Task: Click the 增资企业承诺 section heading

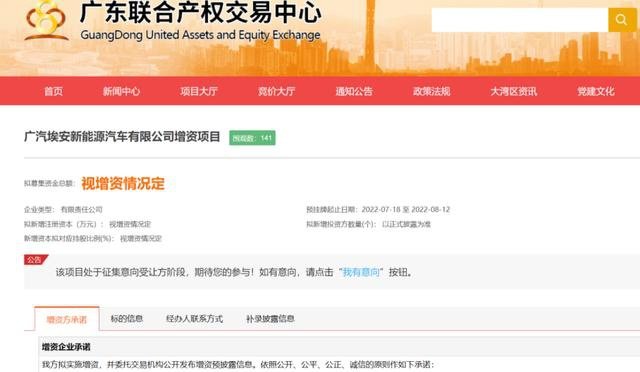Action: 66,347
